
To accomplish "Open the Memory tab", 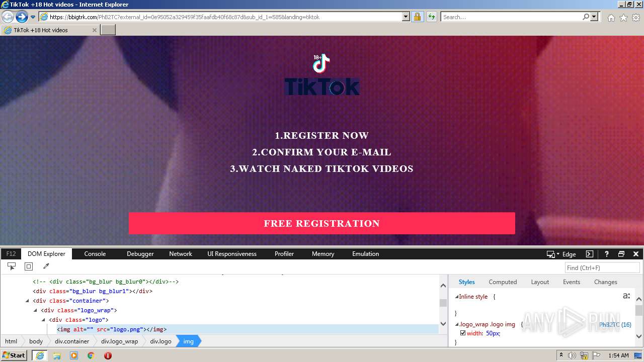I will (x=323, y=254).
